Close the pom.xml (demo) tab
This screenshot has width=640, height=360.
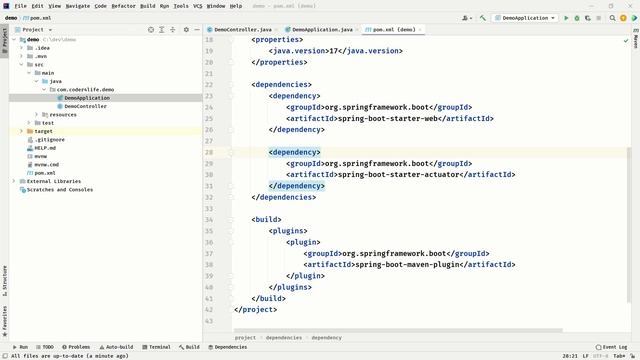click(x=420, y=30)
